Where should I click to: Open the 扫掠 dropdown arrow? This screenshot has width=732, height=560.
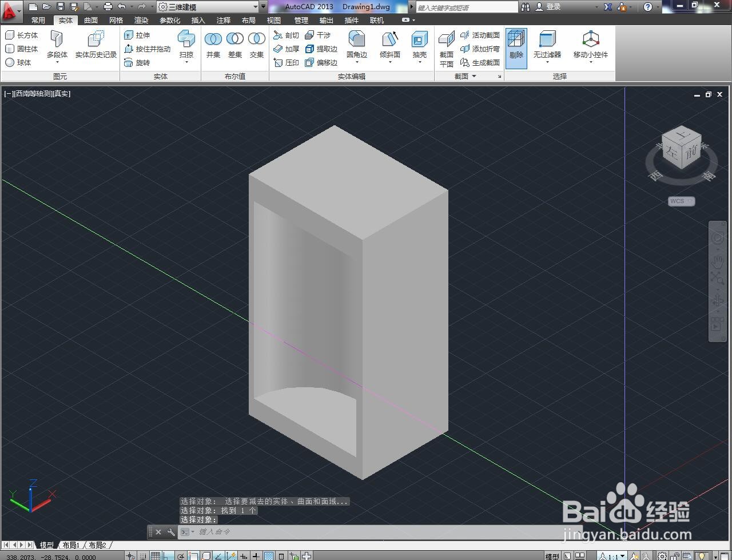click(186, 62)
